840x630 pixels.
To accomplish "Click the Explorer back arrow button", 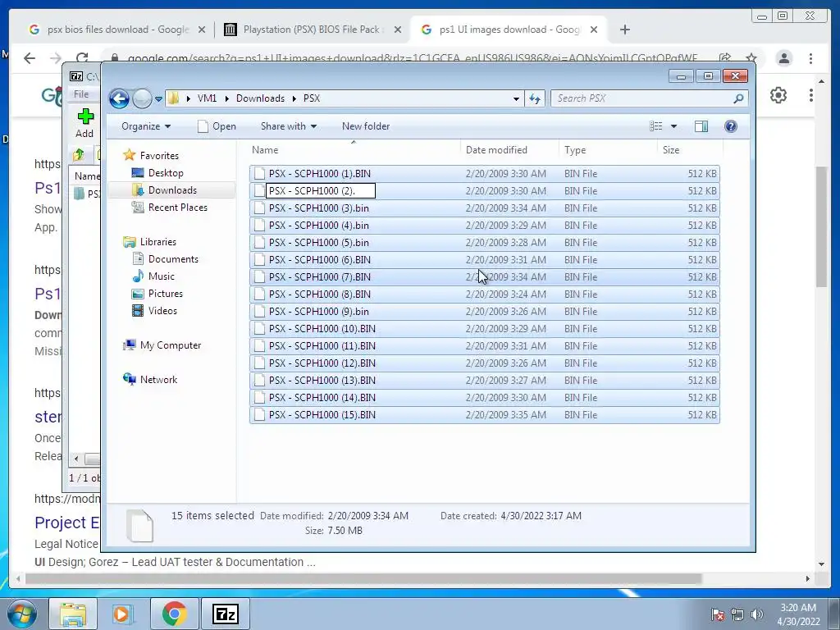I will (x=119, y=98).
